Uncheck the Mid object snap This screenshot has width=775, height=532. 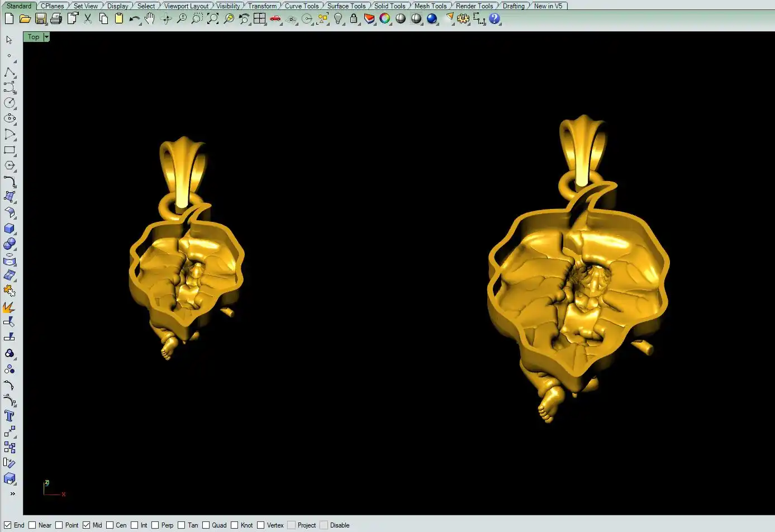pyautogui.click(x=87, y=525)
